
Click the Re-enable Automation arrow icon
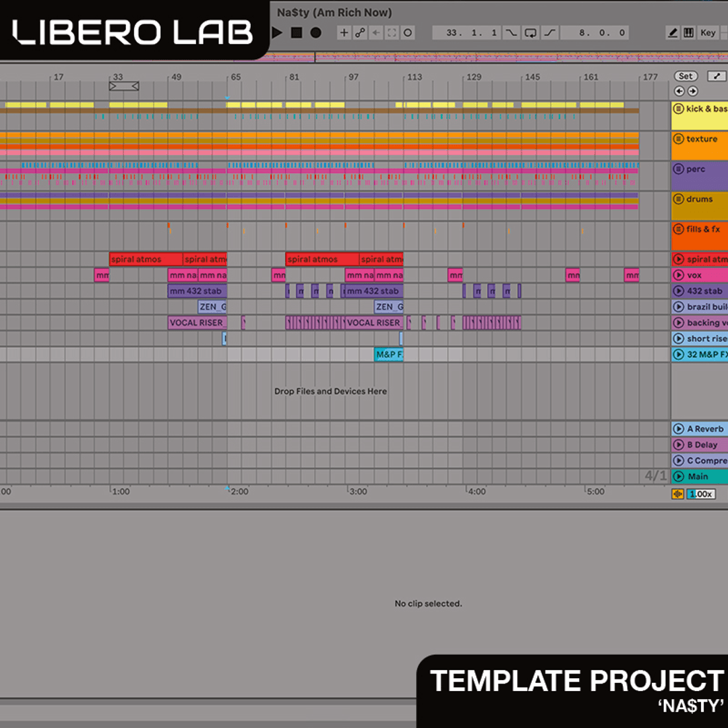tap(375, 32)
